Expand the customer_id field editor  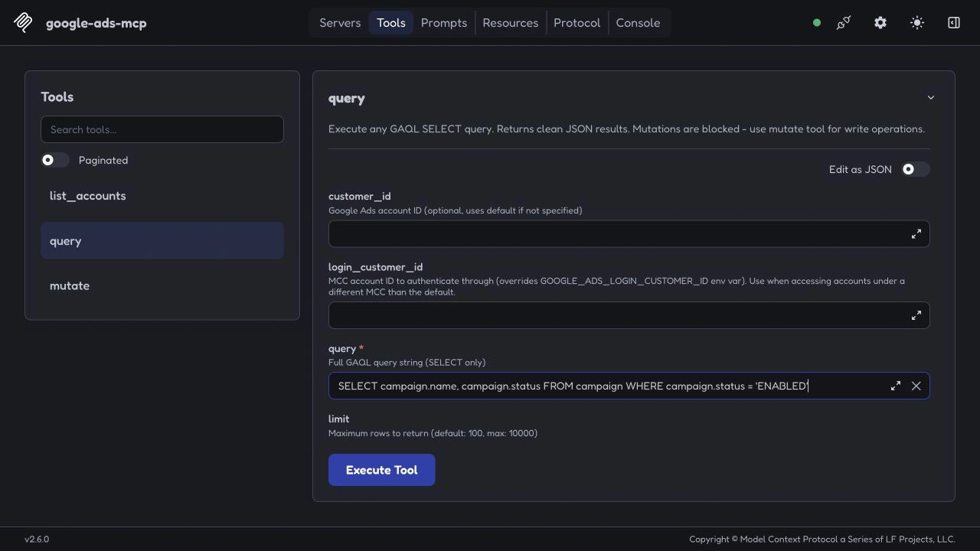pos(916,234)
